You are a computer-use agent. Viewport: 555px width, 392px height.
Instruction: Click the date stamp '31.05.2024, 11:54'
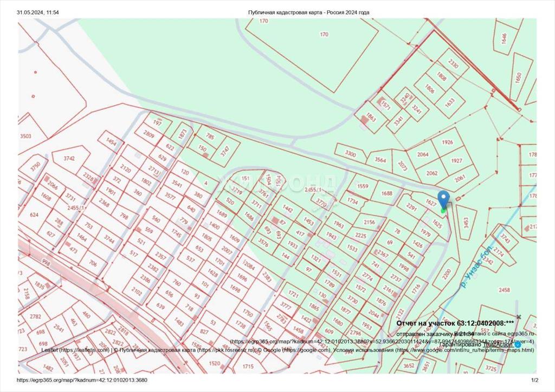pyautogui.click(x=38, y=12)
